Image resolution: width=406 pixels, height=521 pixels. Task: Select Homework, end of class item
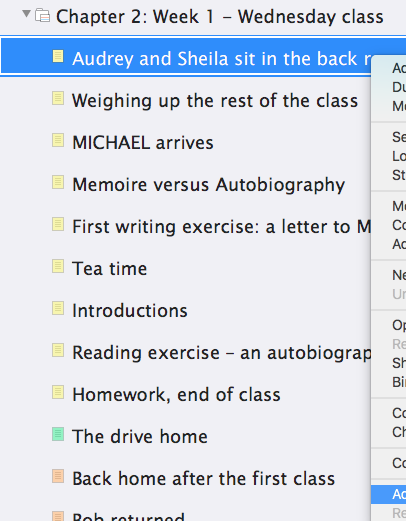tap(176, 395)
